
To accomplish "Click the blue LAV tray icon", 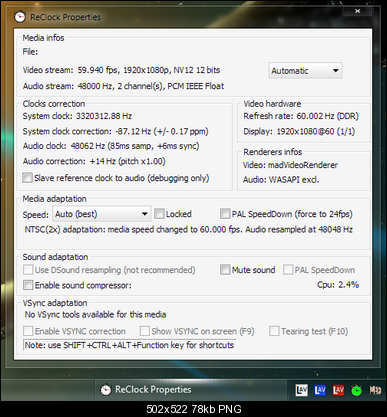I will 320,390.
